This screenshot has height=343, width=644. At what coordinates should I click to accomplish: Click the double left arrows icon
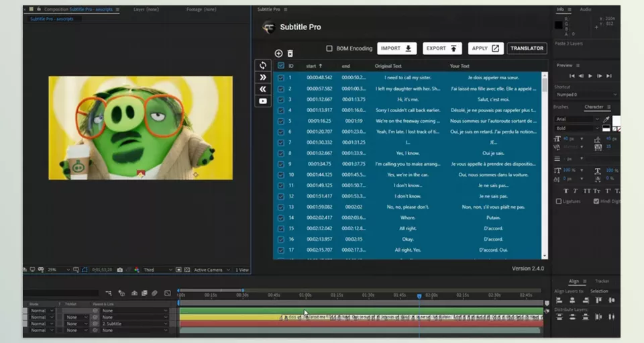pos(263,89)
